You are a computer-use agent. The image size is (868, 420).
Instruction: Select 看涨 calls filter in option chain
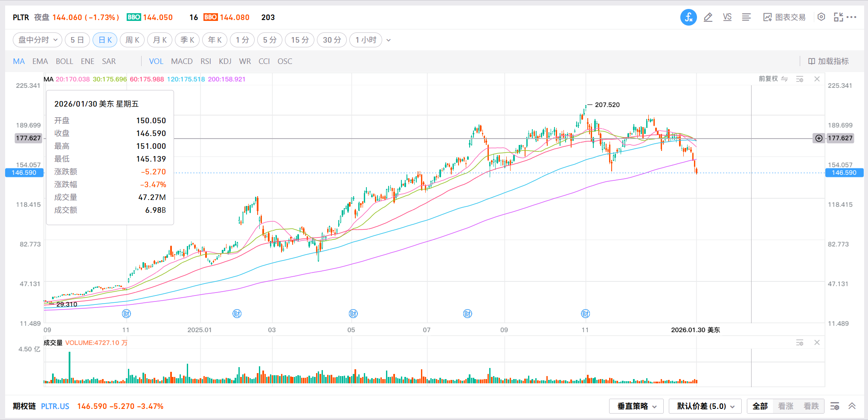785,406
